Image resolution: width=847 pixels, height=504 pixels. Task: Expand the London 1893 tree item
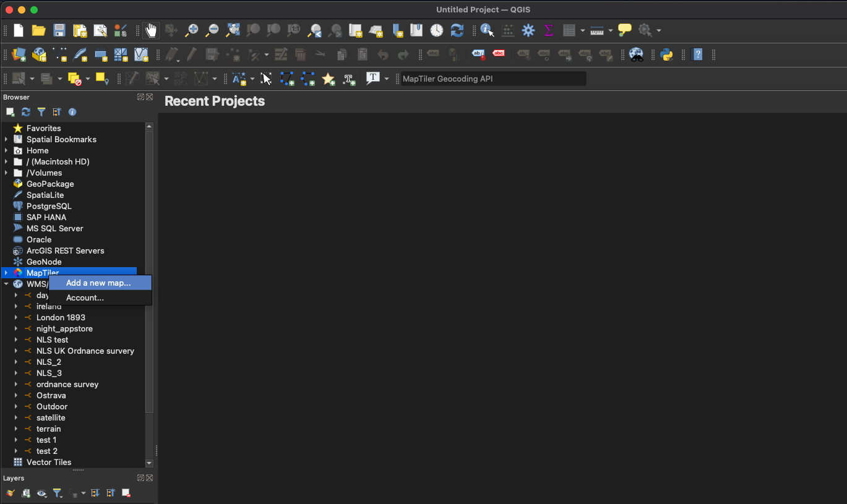[x=16, y=317]
